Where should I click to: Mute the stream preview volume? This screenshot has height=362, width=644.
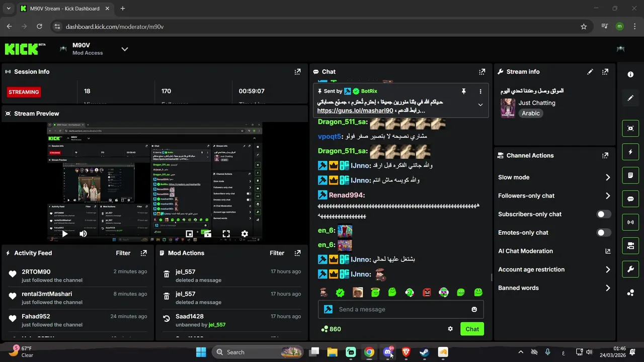point(83,234)
